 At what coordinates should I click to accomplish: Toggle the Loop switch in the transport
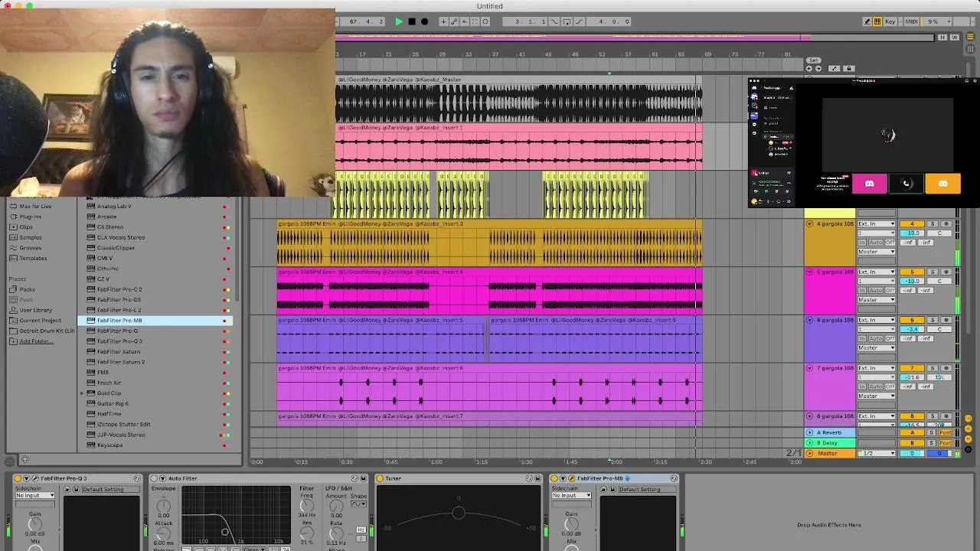coord(567,21)
